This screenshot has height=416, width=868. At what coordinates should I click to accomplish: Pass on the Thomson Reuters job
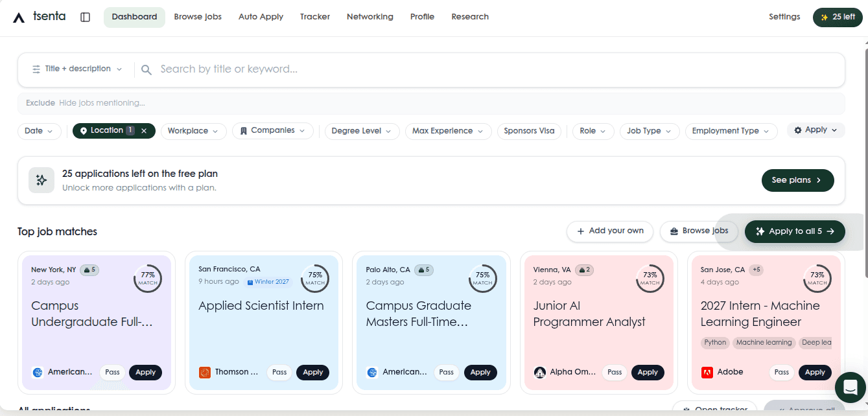pyautogui.click(x=279, y=373)
